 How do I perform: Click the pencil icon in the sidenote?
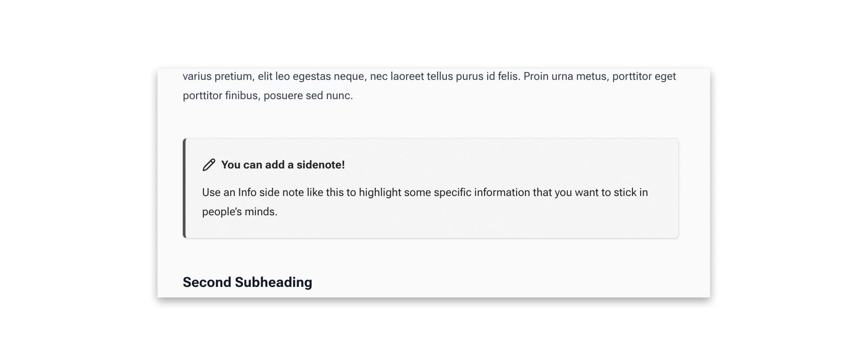click(209, 165)
